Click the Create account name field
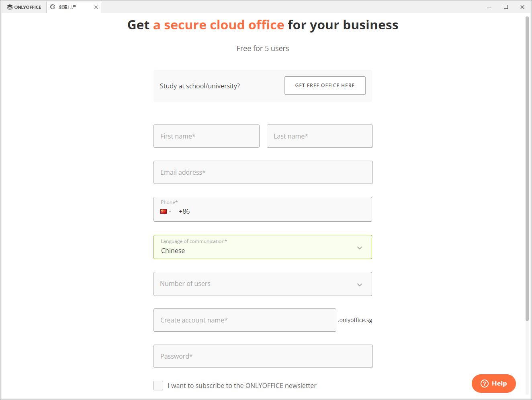 (x=245, y=320)
